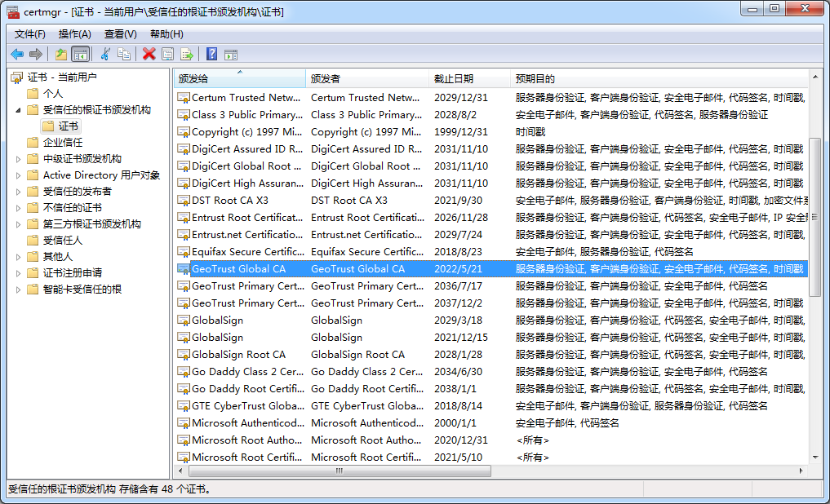Click the show/hide action pane icon
This screenshot has height=504, width=830.
[x=231, y=54]
